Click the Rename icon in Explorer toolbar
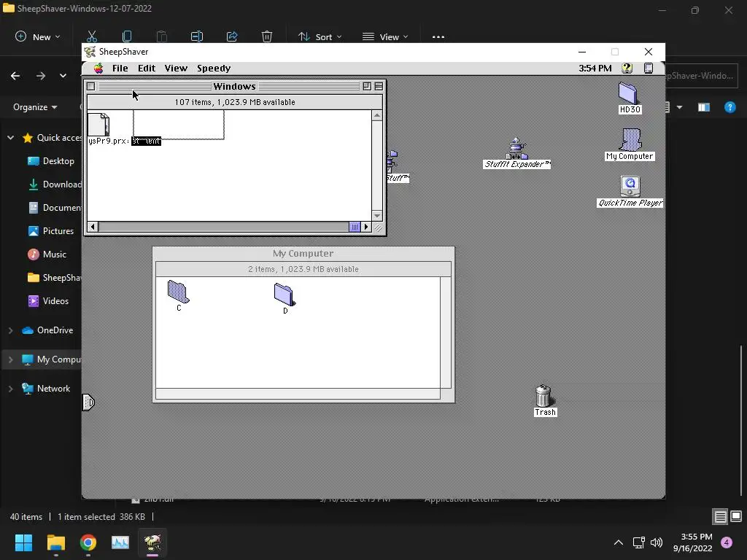The height and width of the screenshot is (560, 747). click(x=197, y=36)
